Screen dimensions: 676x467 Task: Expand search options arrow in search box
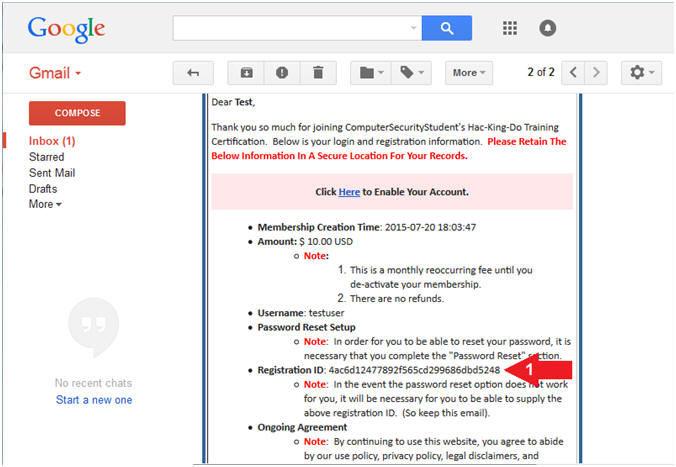413,28
